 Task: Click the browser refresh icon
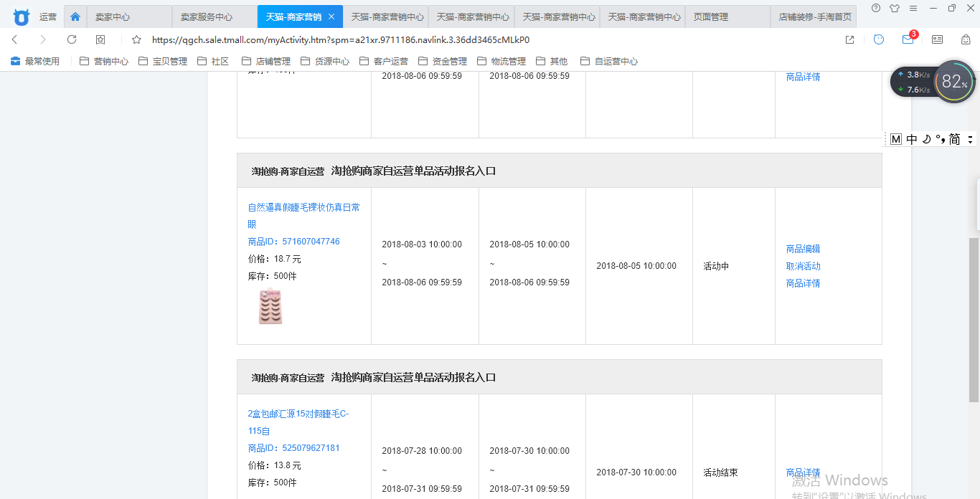[72, 40]
